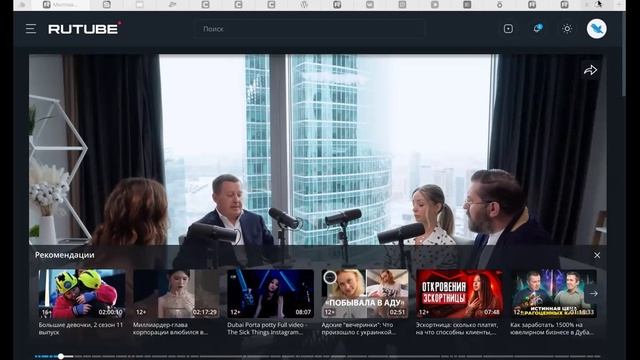Click title Как заработать 1500%
Screen dimensions: 640x360
pos(552,329)
